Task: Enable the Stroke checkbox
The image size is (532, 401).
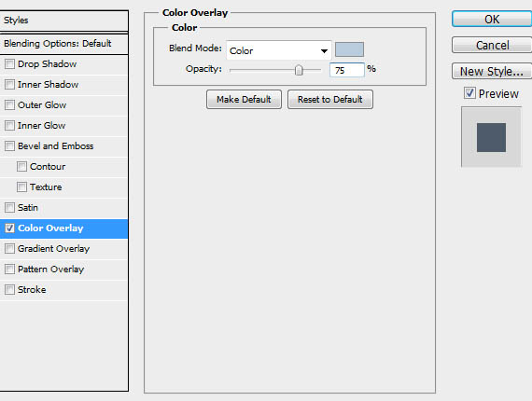Action: 9,290
